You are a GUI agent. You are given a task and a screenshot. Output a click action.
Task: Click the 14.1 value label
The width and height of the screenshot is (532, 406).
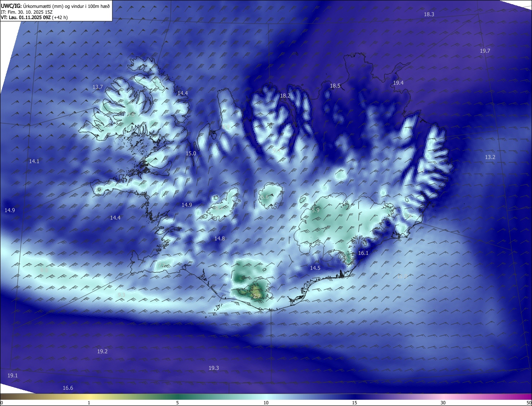coord(34,161)
